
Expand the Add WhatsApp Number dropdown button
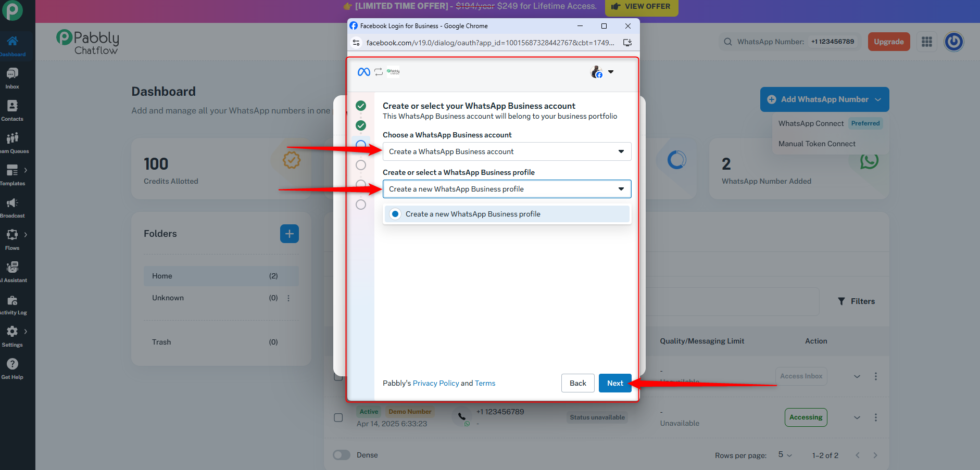(825, 99)
